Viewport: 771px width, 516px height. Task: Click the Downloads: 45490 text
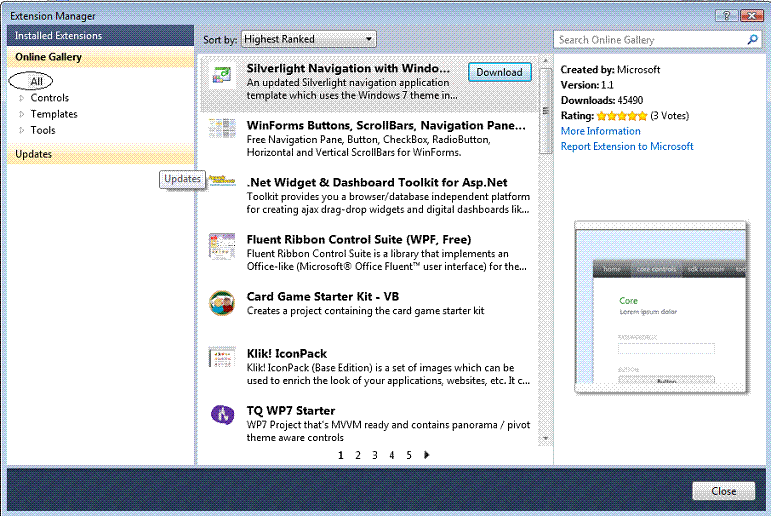(602, 100)
